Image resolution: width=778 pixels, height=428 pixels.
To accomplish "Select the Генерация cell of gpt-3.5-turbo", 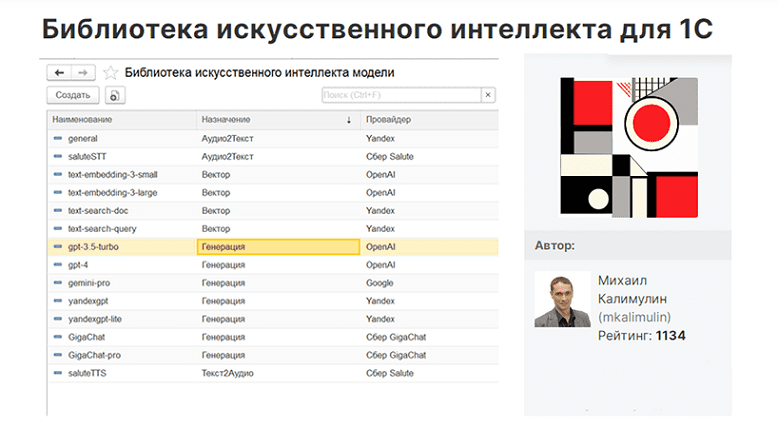I will (x=278, y=246).
